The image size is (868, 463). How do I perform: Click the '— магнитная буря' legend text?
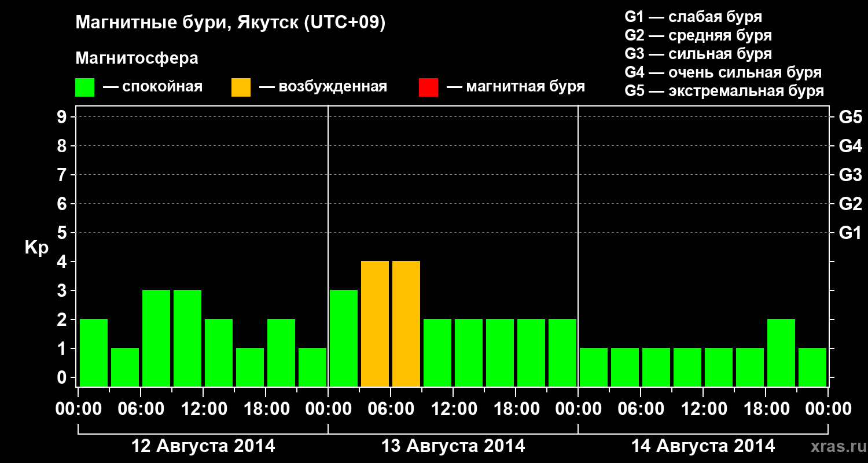(516, 87)
